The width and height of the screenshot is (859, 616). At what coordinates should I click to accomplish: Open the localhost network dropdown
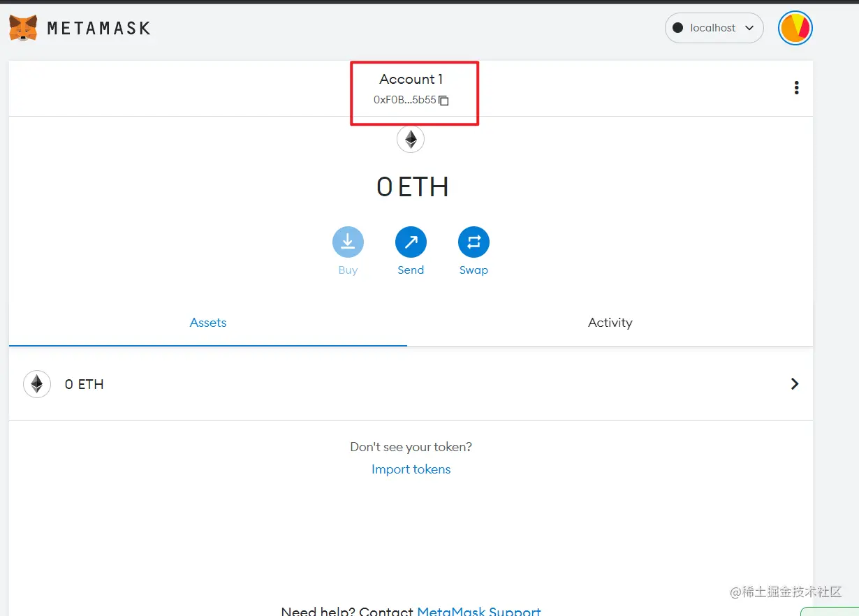[714, 28]
